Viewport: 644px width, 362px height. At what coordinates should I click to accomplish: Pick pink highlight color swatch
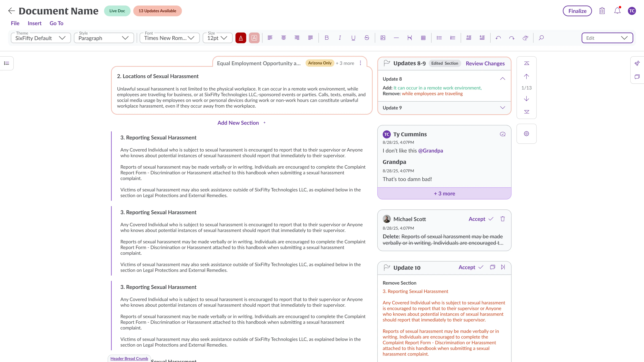click(x=254, y=38)
